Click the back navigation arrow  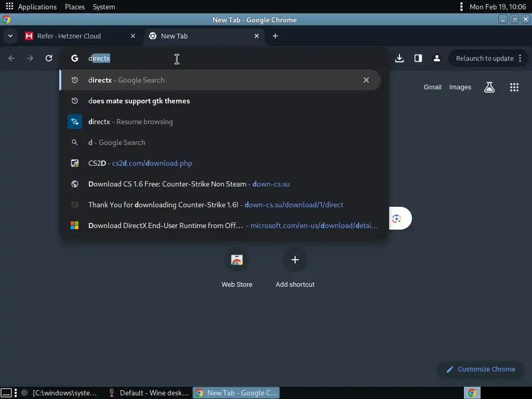tap(11, 58)
